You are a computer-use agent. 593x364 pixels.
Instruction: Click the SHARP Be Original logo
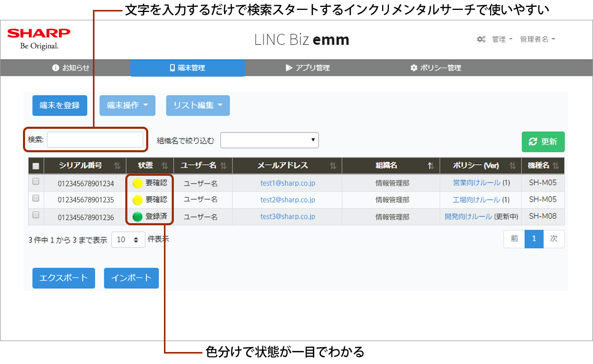[39, 39]
